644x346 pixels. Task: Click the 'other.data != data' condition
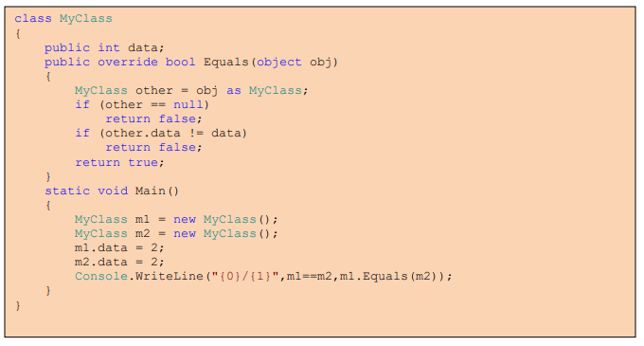coord(173,133)
